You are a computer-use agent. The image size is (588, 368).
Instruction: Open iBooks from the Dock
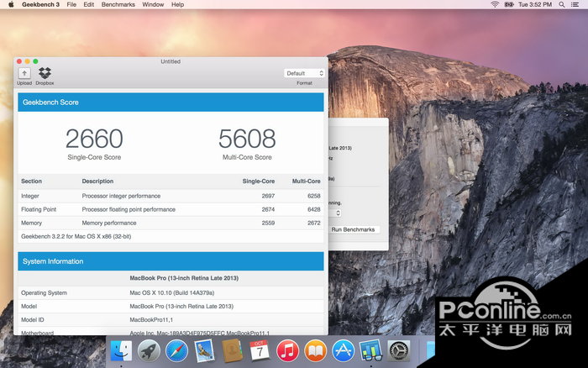click(x=315, y=351)
